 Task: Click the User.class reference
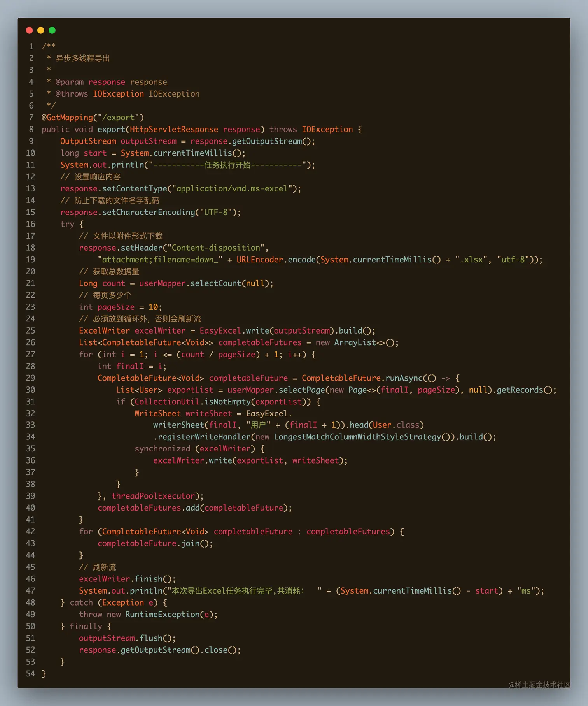coord(396,425)
